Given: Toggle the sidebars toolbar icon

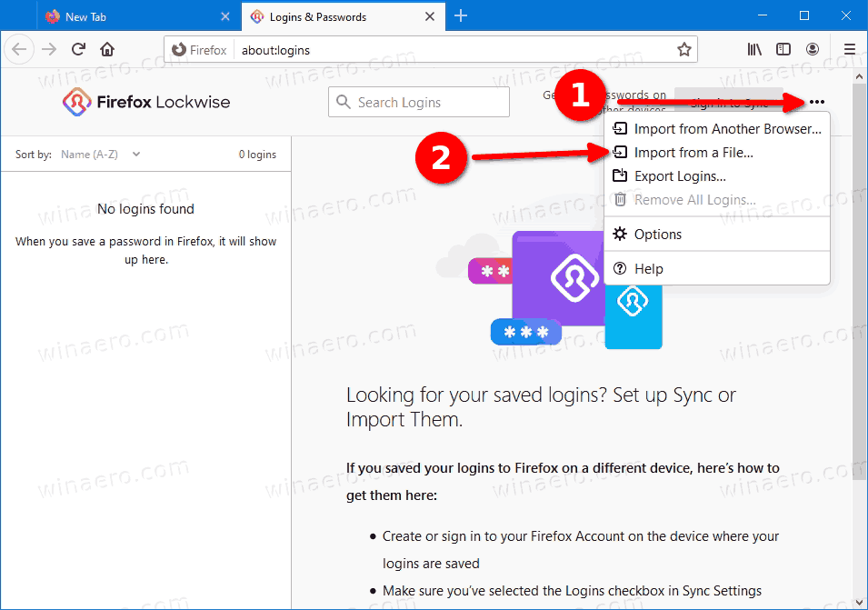Looking at the screenshot, I should 783,50.
